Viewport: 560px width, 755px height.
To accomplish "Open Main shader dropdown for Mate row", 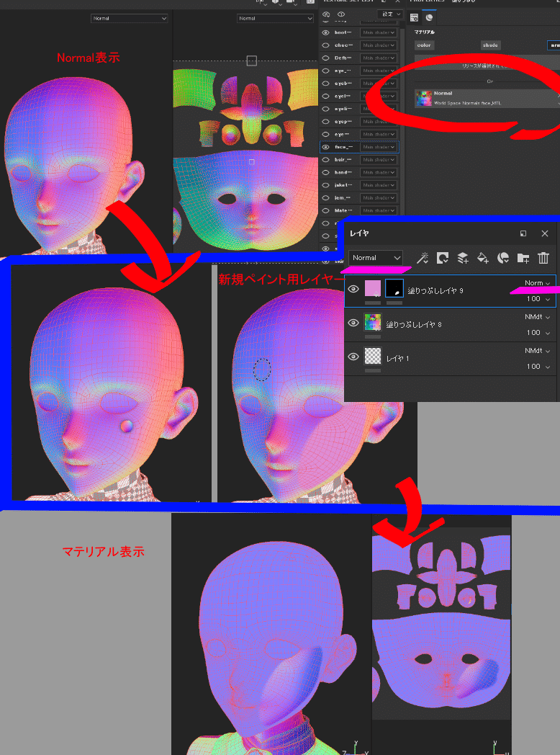I will (x=379, y=211).
